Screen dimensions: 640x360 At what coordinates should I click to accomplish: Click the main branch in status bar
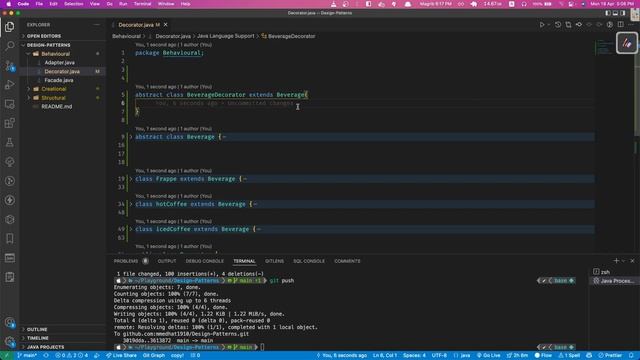pyautogui.click(x=27, y=356)
